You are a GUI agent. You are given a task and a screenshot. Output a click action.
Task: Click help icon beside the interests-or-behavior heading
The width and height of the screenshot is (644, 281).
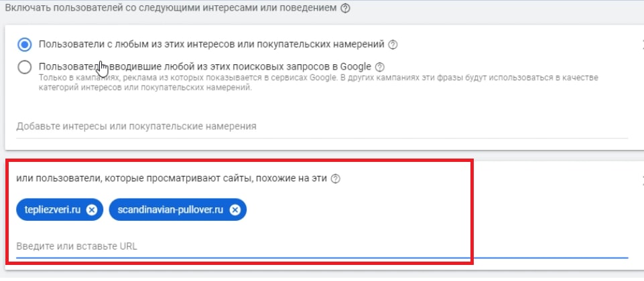(x=346, y=9)
